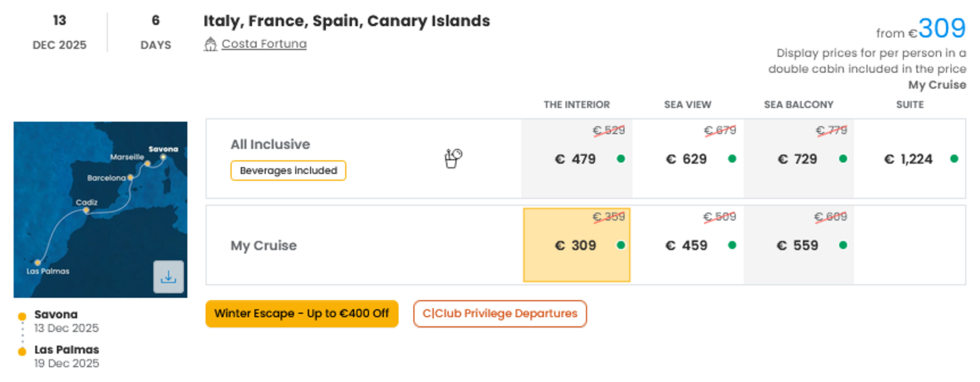Choose My Cruise Sea View €459

point(688,245)
